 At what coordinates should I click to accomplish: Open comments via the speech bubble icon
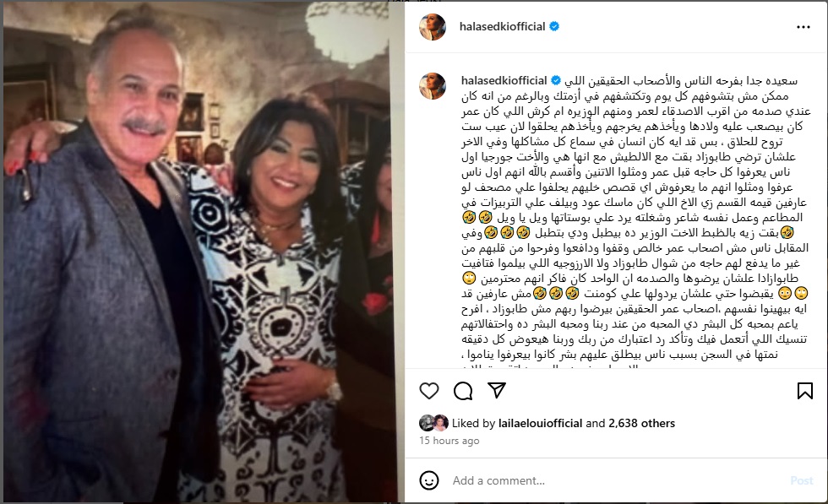coord(463,391)
